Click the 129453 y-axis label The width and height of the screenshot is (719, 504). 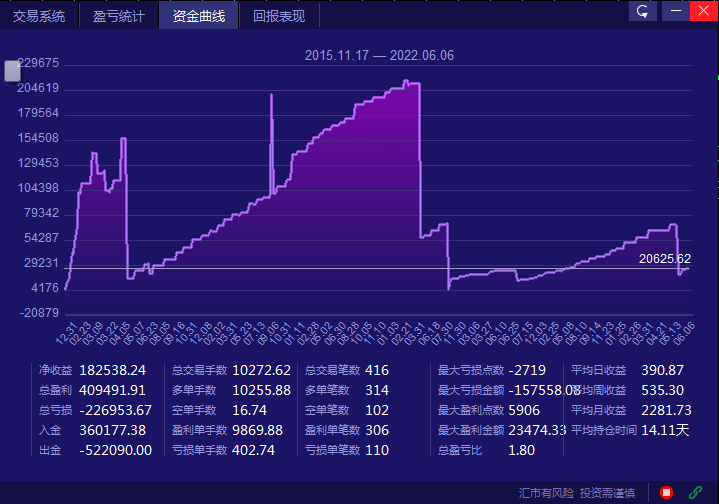pos(38,163)
